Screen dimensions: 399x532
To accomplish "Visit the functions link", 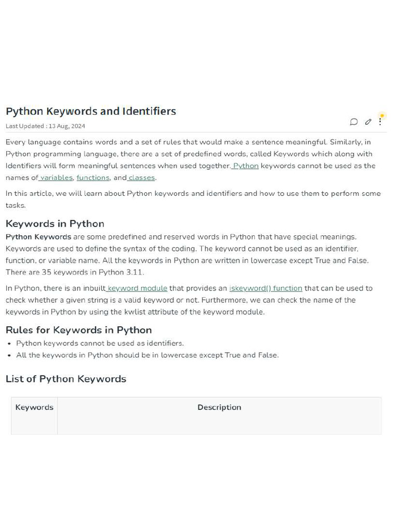I will coord(93,178).
